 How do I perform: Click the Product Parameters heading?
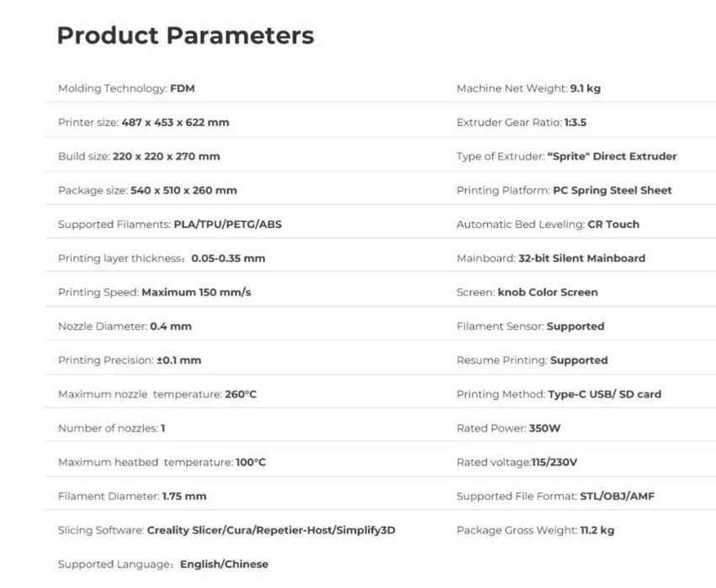click(185, 35)
